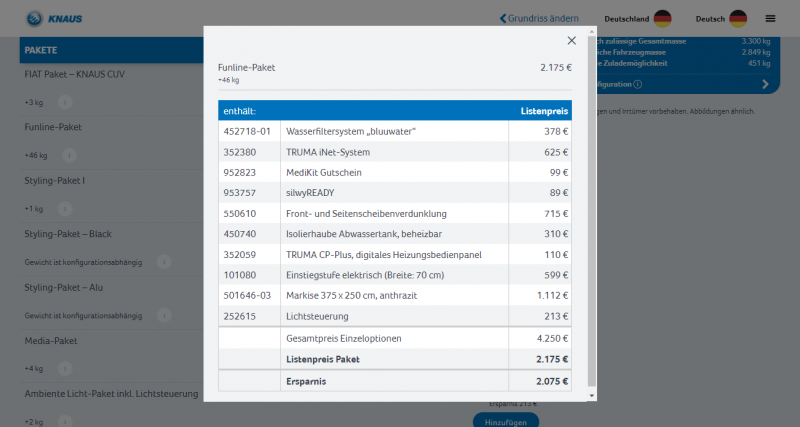Open info icon for Styling-Paket Black weight
Image resolution: width=800 pixels, height=427 pixels.
[164, 262]
